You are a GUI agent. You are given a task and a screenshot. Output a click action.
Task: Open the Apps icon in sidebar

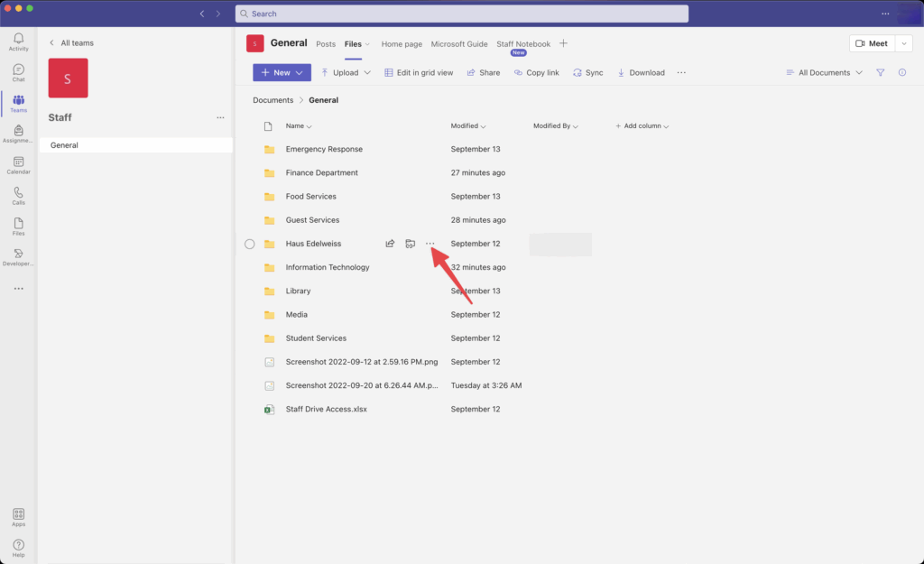click(x=18, y=516)
